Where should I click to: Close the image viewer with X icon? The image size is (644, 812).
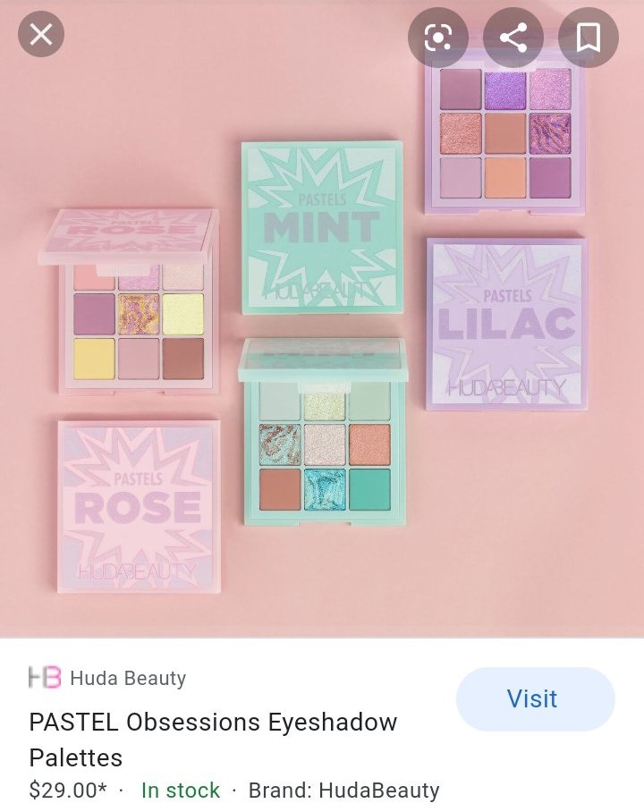click(41, 35)
